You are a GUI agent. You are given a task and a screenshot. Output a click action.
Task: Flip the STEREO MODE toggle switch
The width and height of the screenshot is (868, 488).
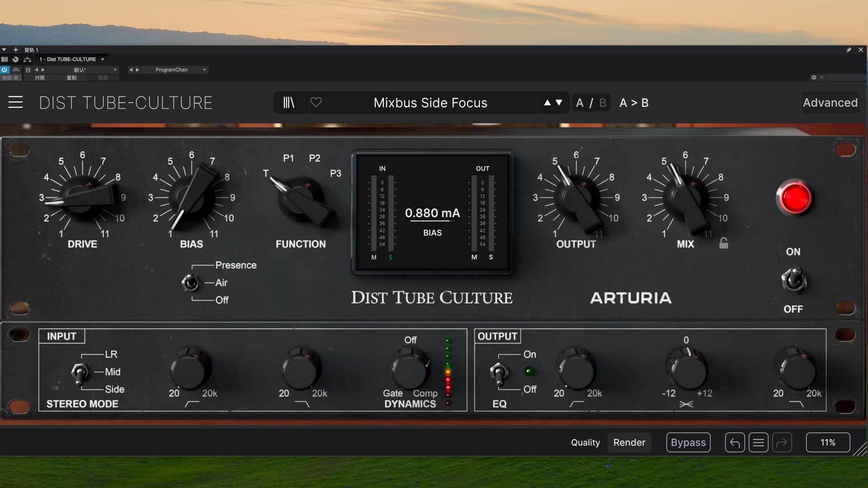click(80, 373)
